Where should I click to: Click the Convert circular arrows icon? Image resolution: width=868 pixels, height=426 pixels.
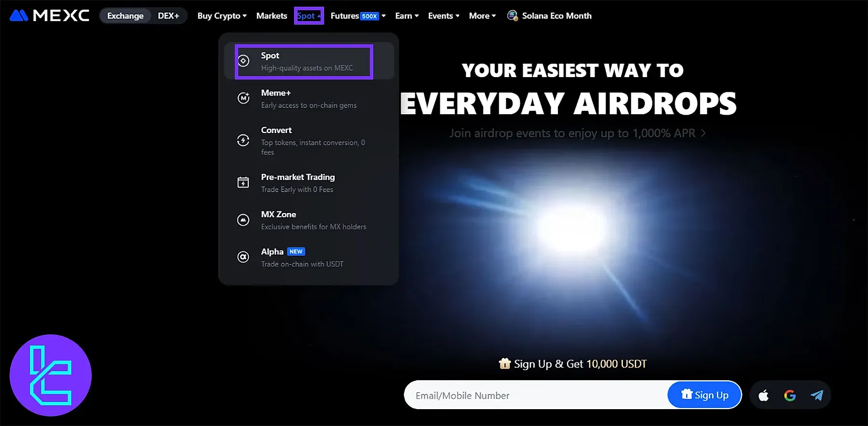click(244, 140)
